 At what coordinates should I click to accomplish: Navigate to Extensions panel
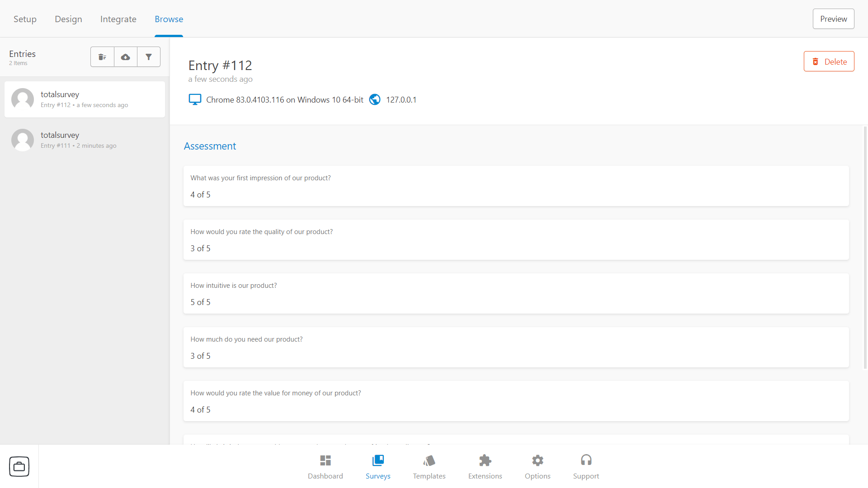click(485, 467)
